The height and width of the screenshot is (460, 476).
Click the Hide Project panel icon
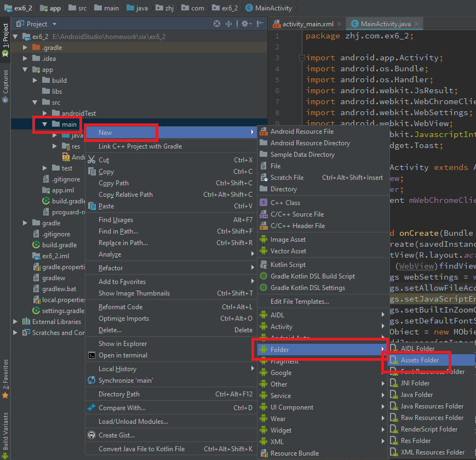(260, 24)
